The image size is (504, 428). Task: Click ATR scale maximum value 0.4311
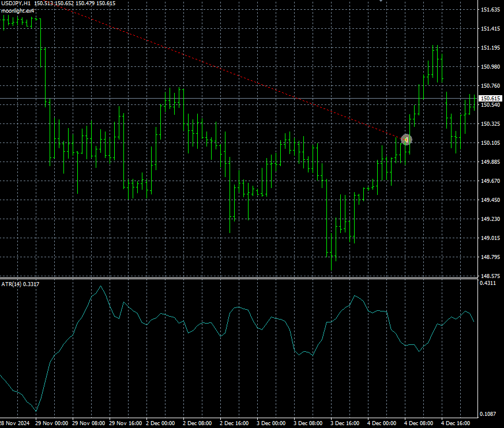[x=488, y=283]
